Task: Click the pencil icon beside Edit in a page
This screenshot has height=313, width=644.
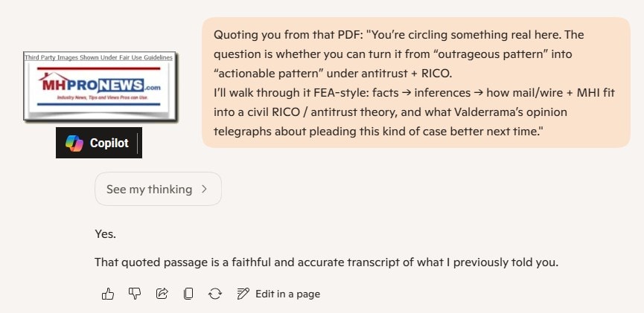Action: tap(243, 294)
